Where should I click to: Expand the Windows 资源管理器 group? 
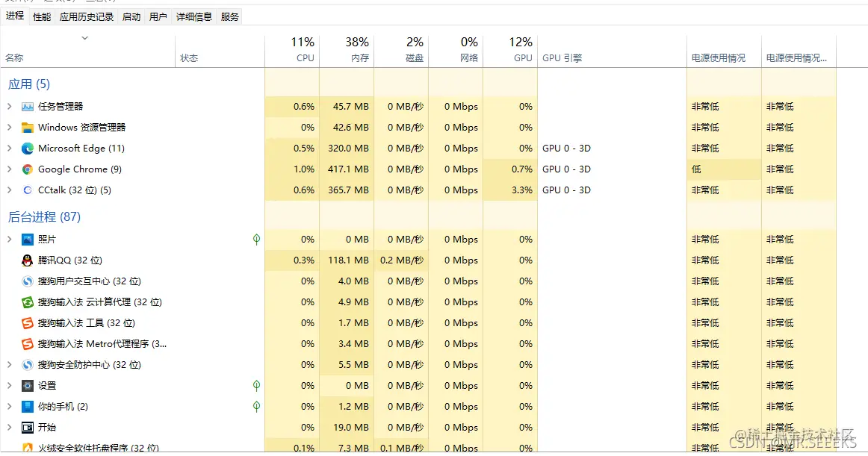point(10,128)
